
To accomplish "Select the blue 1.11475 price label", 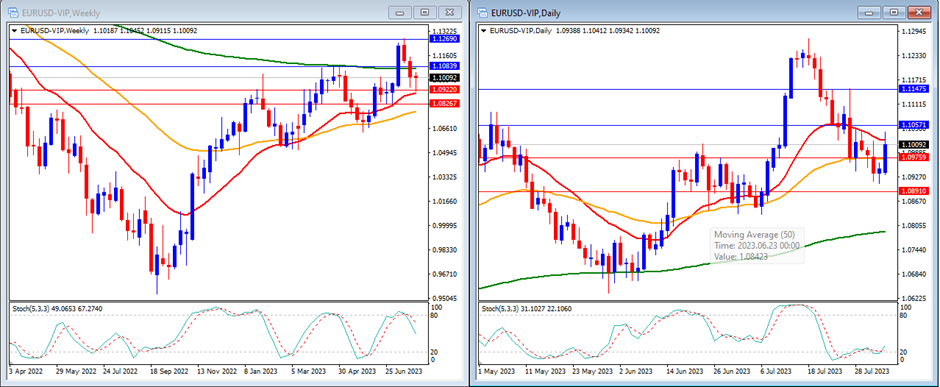I will pos(914,89).
